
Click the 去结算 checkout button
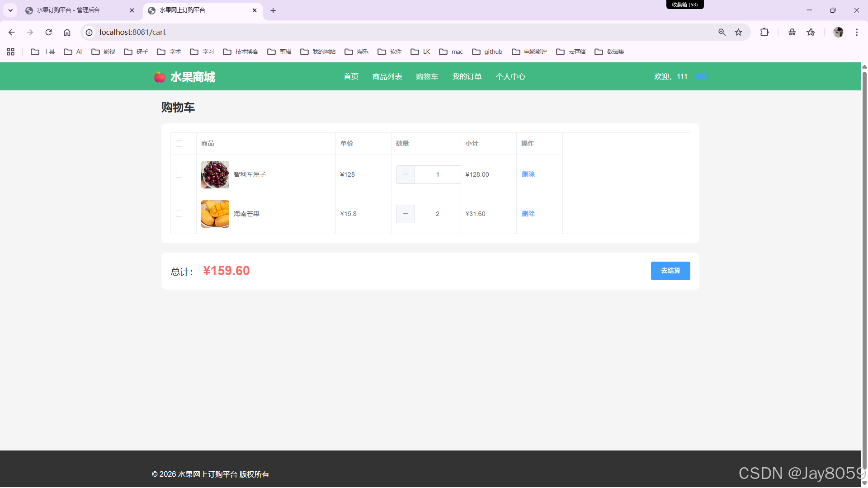tap(670, 271)
